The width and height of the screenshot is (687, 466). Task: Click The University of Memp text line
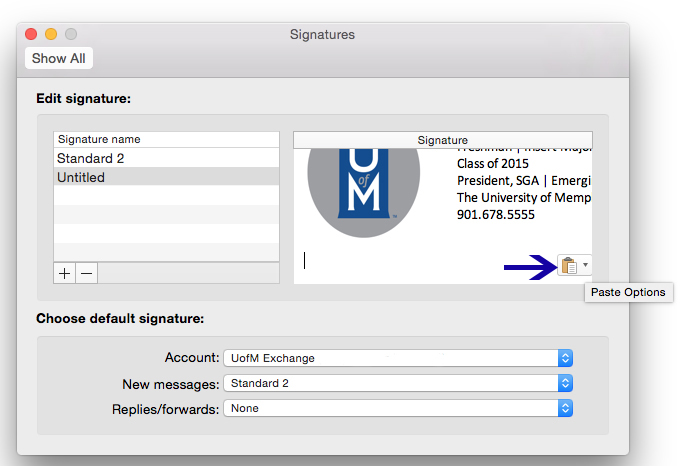pyautogui.click(x=523, y=197)
